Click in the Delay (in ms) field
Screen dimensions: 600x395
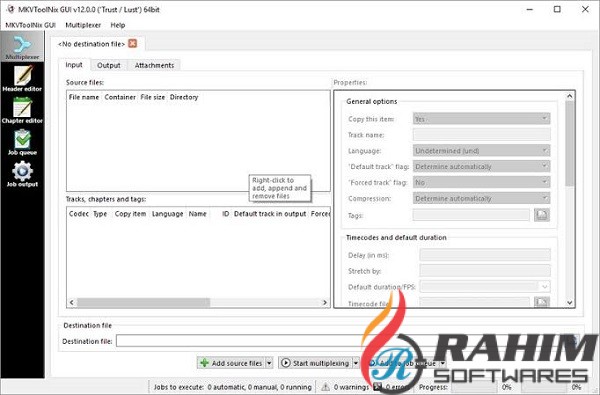point(485,255)
